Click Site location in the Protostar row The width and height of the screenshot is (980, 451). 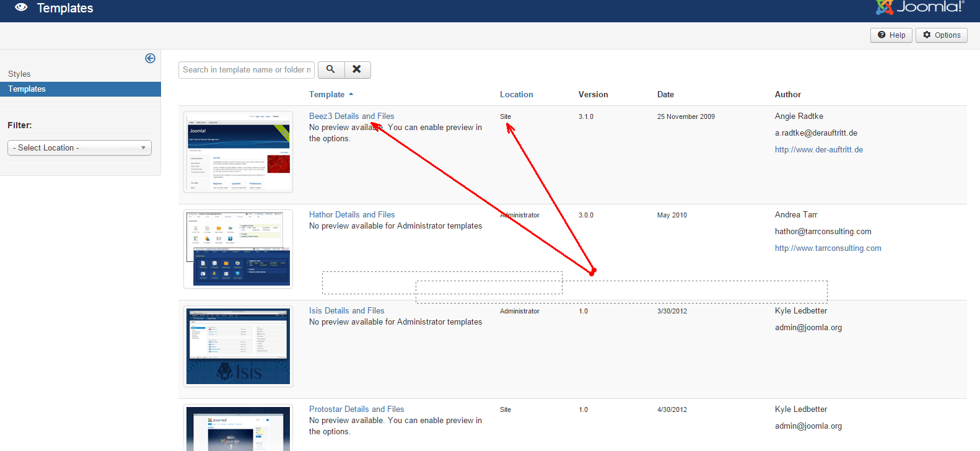(505, 409)
